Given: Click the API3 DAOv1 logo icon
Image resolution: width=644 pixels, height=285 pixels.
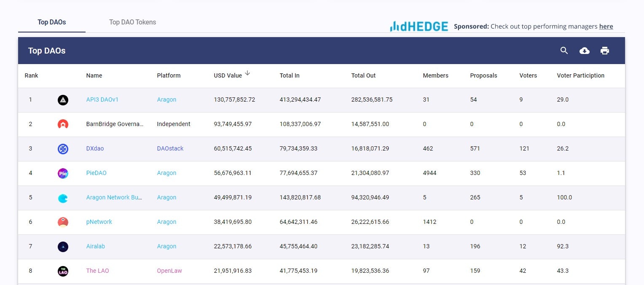Looking at the screenshot, I should 63,100.
